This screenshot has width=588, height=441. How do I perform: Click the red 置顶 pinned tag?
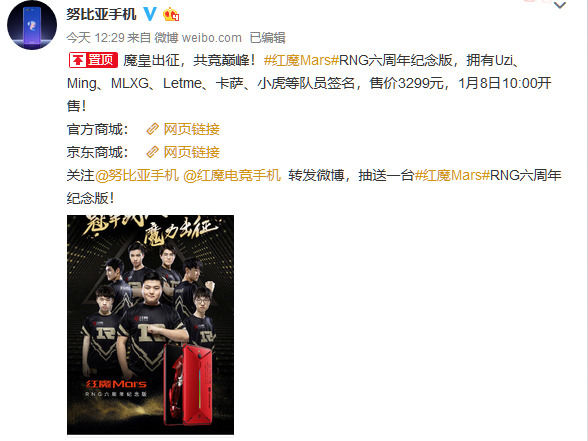tap(93, 60)
